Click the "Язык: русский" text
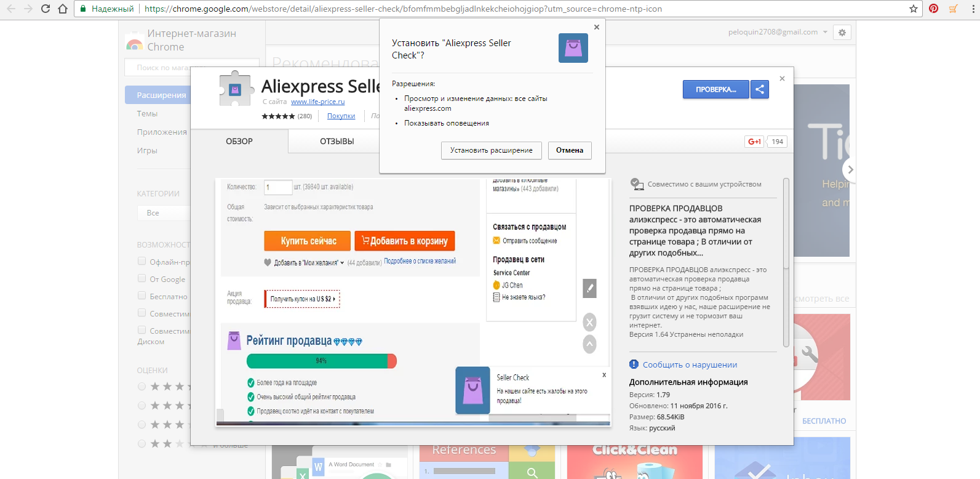The width and height of the screenshot is (980, 479). [x=652, y=428]
